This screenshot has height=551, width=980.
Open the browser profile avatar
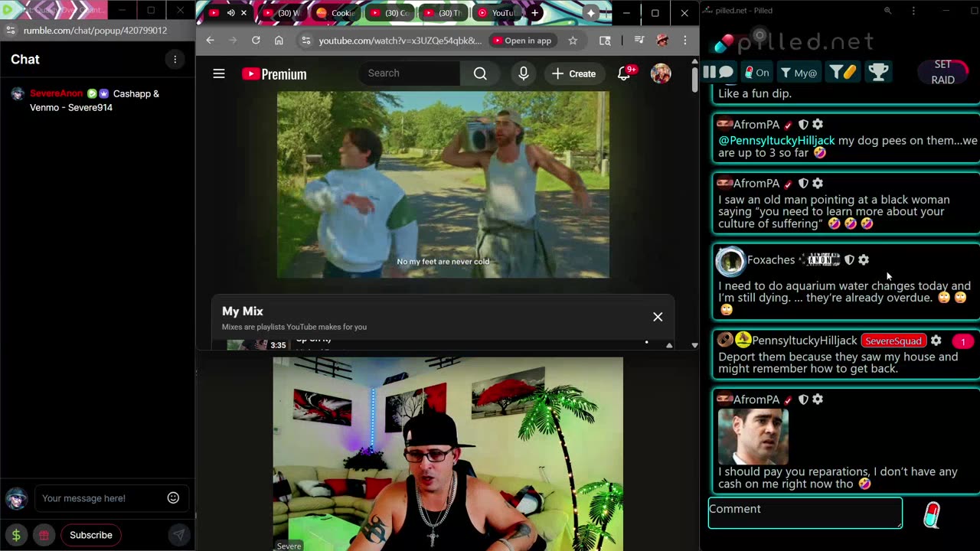coord(662,41)
